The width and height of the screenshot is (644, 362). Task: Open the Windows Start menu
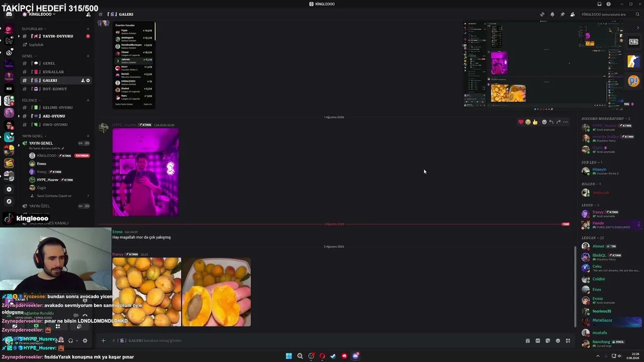pos(289,356)
